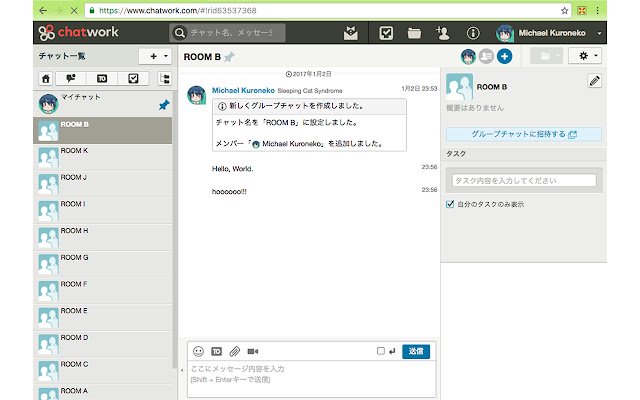Open chat category tree icon

(x=165, y=78)
